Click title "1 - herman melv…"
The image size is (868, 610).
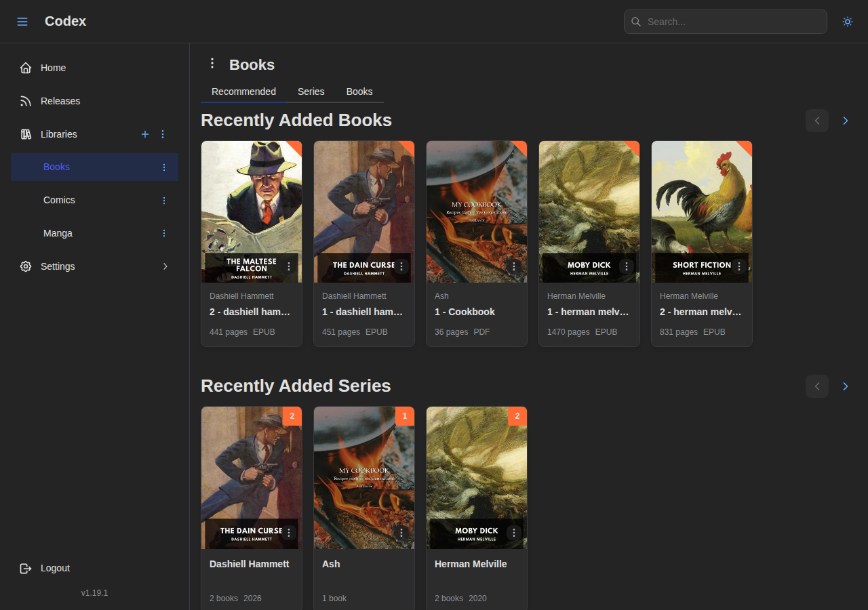[x=588, y=312]
